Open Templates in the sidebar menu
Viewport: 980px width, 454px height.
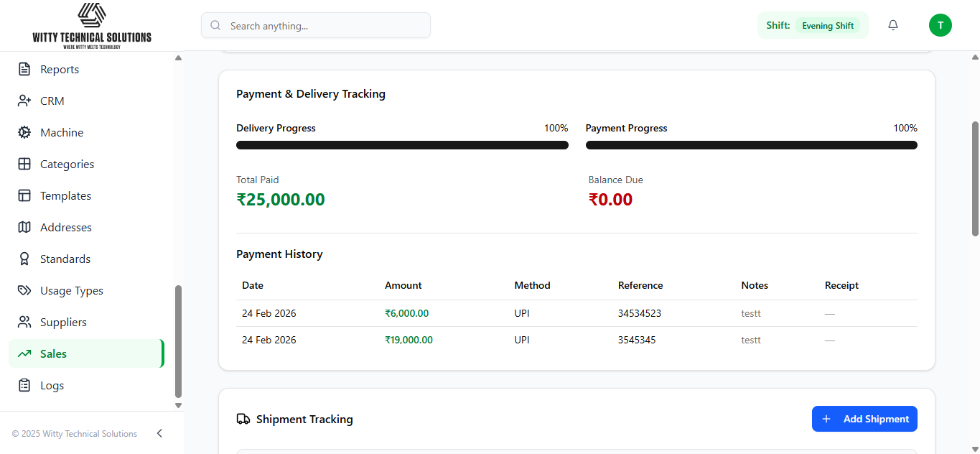click(x=65, y=196)
